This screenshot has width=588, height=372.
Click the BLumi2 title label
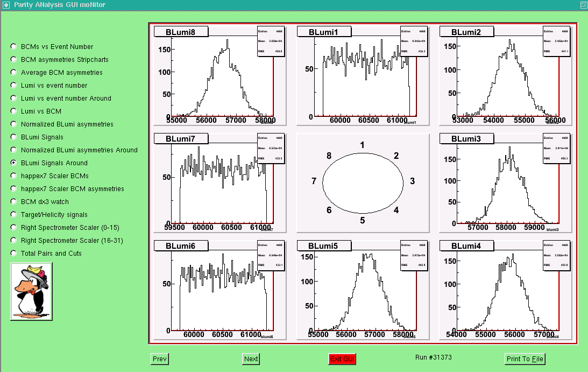point(466,32)
